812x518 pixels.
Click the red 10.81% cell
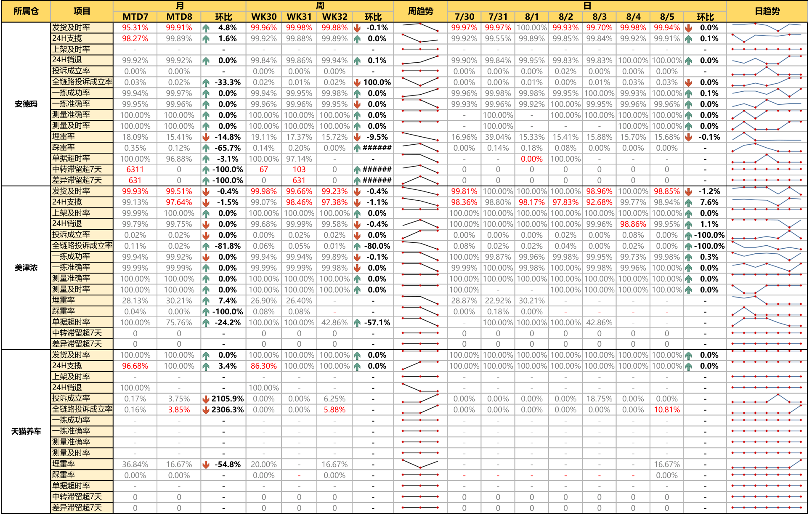click(667, 410)
